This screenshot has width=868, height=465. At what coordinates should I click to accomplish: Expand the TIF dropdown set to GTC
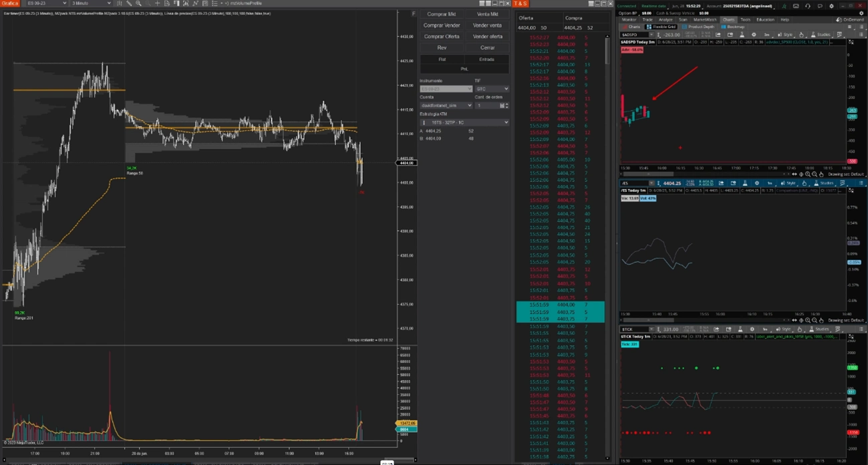click(492, 89)
